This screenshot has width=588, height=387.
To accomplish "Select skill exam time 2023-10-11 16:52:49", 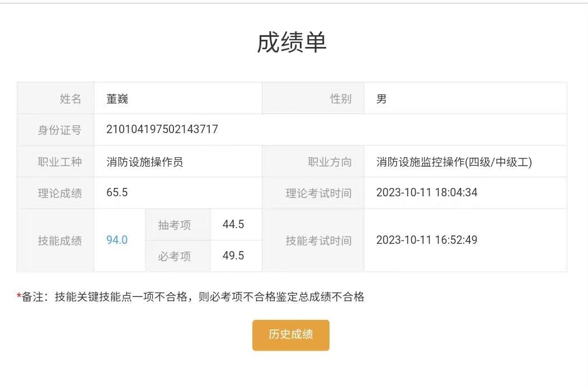I will point(427,240).
